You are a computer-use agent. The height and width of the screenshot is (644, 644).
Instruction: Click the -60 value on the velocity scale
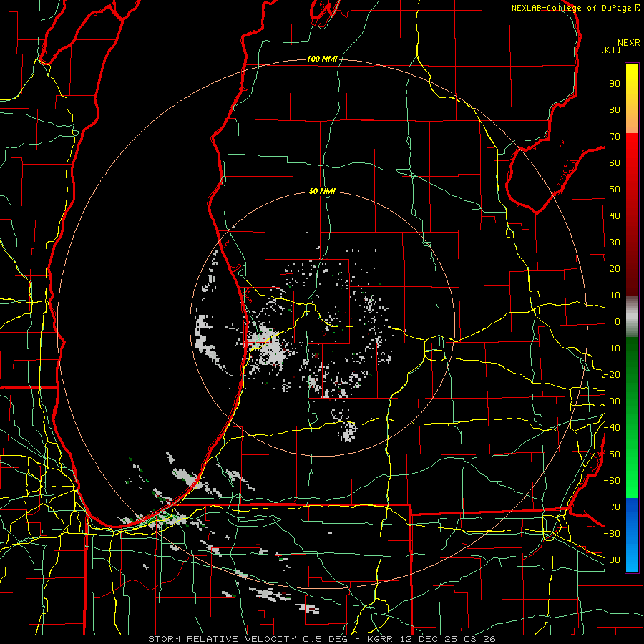coord(612,481)
